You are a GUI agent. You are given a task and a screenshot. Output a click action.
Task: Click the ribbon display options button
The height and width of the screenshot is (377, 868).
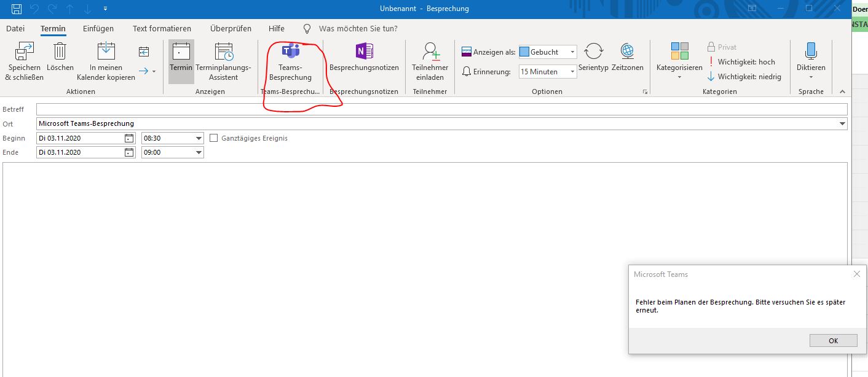click(x=752, y=9)
